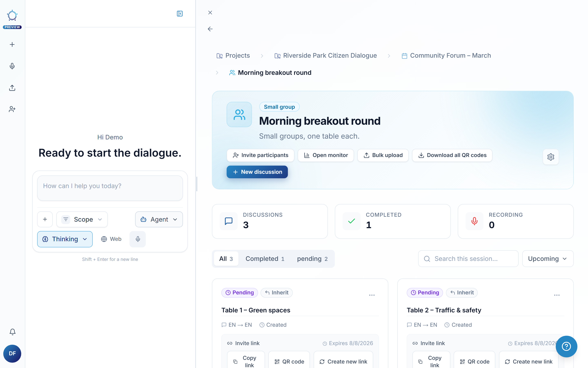Screen dimensions: 588x368
Task: Click the Completed checkmark icon
Action: pyautogui.click(x=351, y=221)
